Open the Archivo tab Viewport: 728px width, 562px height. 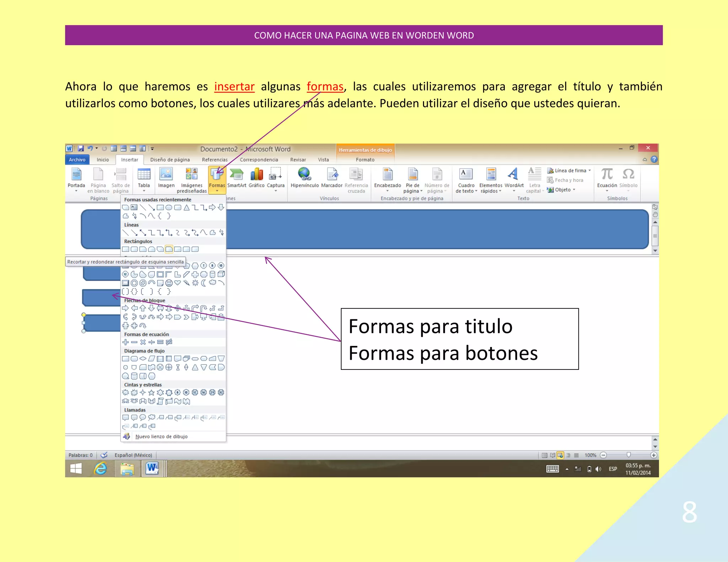[x=77, y=160]
